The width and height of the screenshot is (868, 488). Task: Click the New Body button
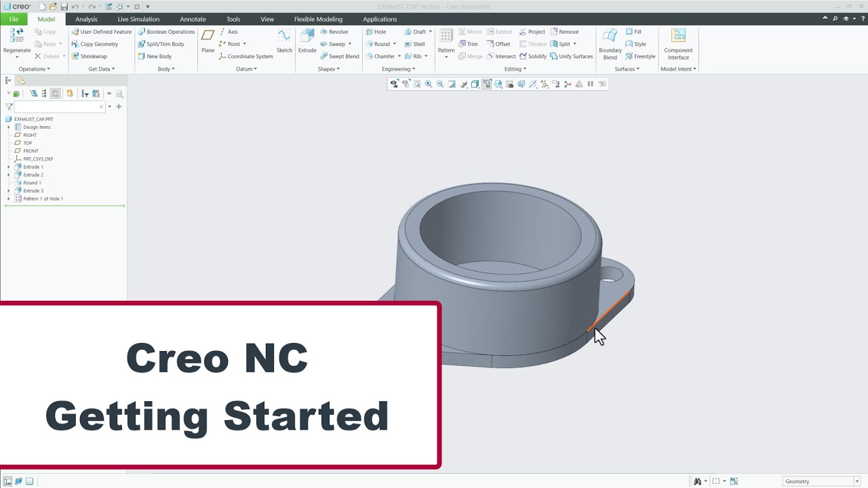[x=155, y=56]
